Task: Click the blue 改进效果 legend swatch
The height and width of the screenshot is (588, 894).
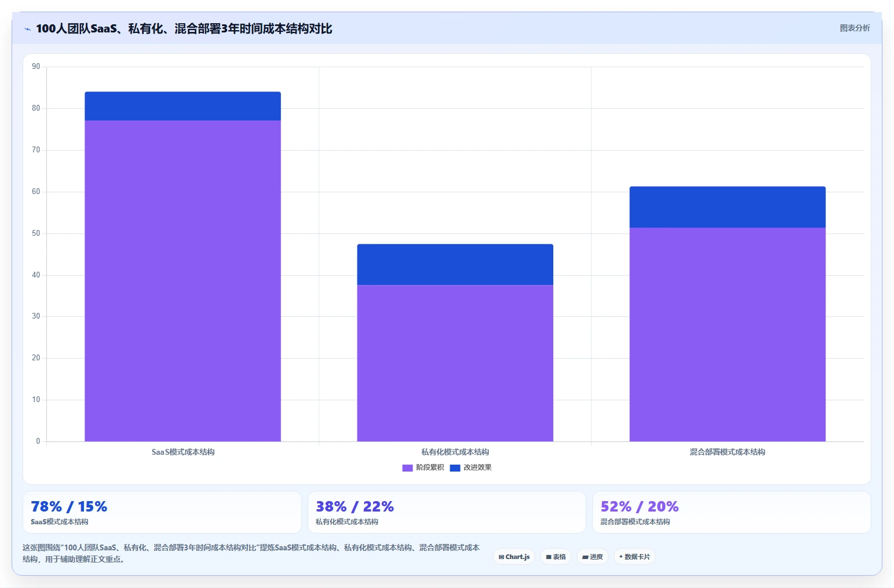Action: 455,468
